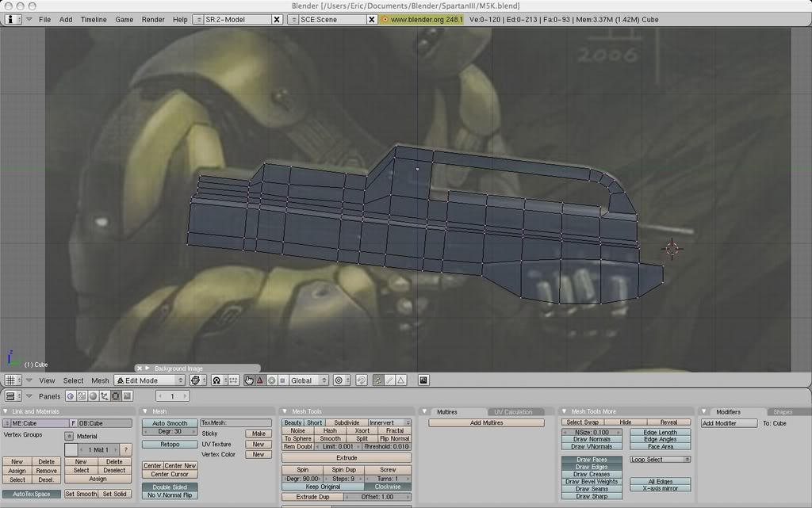Open the Logic context panel icon
Viewport: 812px width, 508px height.
click(71, 396)
